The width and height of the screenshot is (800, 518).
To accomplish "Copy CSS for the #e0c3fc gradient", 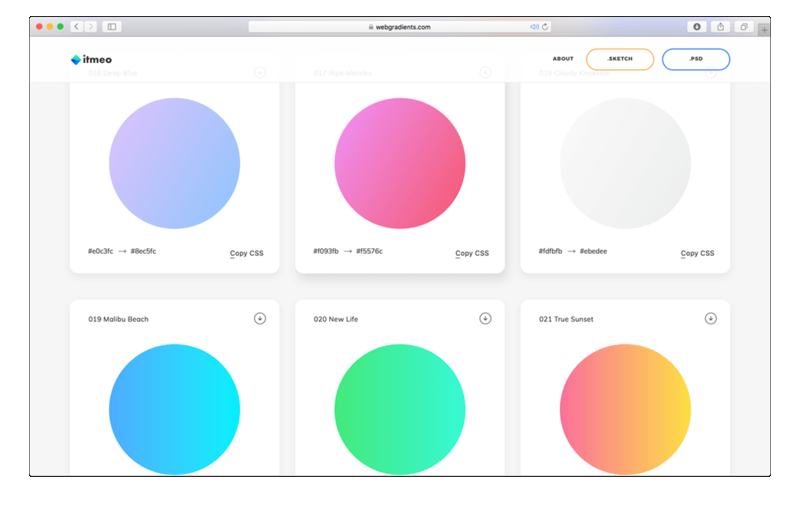I will coord(246,254).
